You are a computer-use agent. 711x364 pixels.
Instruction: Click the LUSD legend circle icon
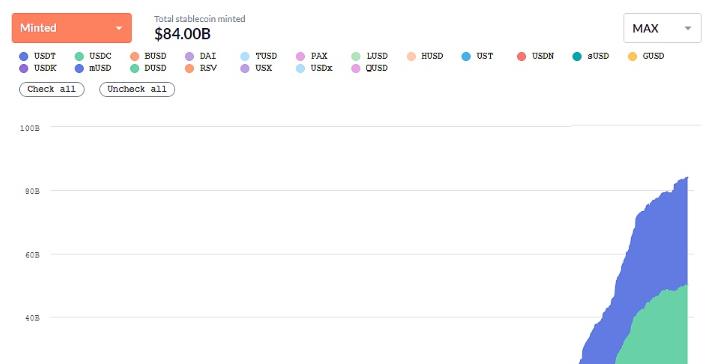(356, 56)
